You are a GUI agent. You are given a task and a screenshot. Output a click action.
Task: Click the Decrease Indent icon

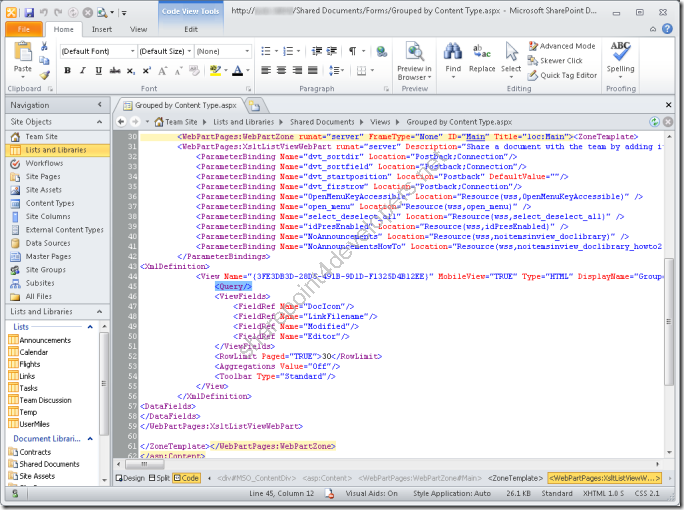tap(317, 51)
